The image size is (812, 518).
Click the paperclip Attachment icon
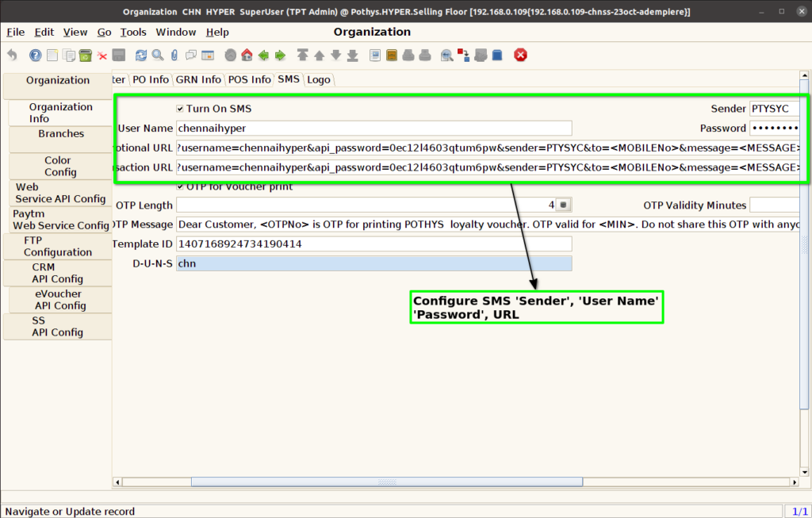click(x=174, y=55)
